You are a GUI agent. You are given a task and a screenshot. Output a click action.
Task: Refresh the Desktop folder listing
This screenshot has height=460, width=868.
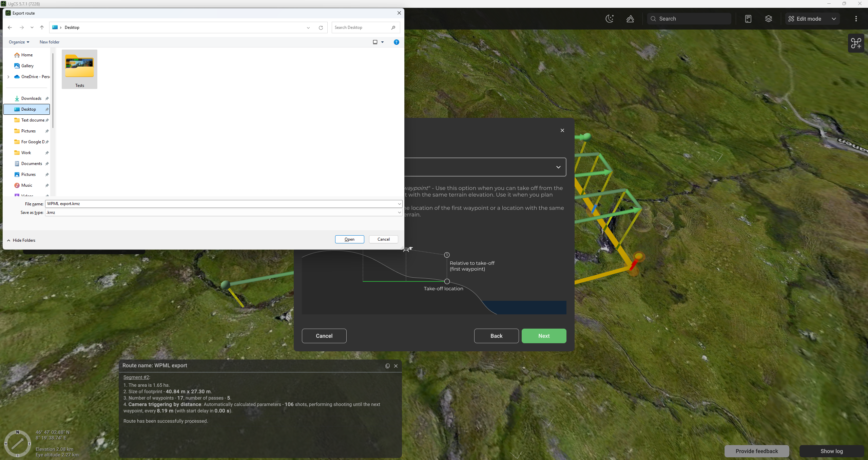[321, 27]
